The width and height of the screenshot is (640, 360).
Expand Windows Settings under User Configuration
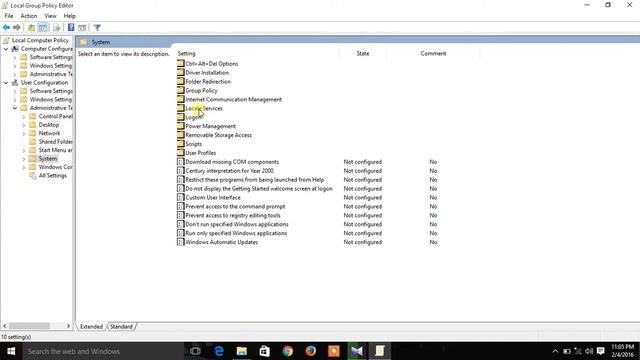15,100
